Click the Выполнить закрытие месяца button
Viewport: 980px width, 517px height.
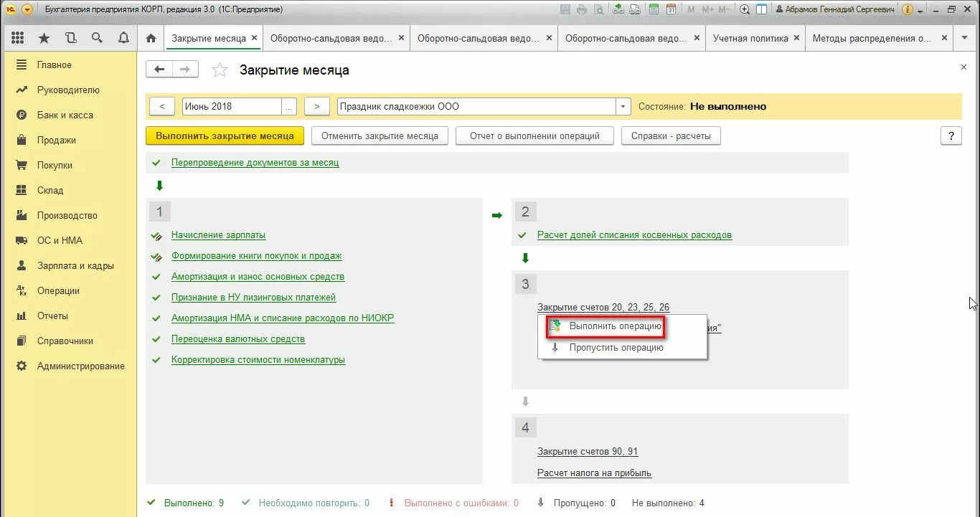pyautogui.click(x=225, y=136)
